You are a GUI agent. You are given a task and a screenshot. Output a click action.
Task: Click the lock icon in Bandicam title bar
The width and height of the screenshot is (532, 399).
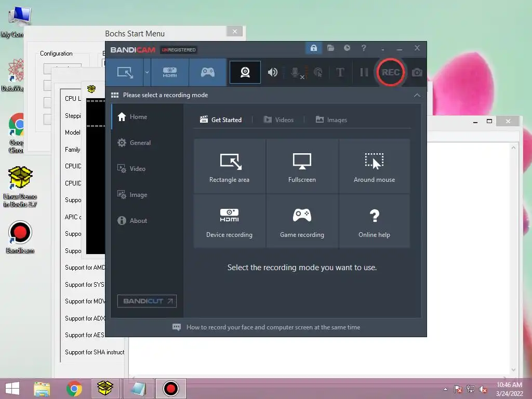(x=313, y=48)
